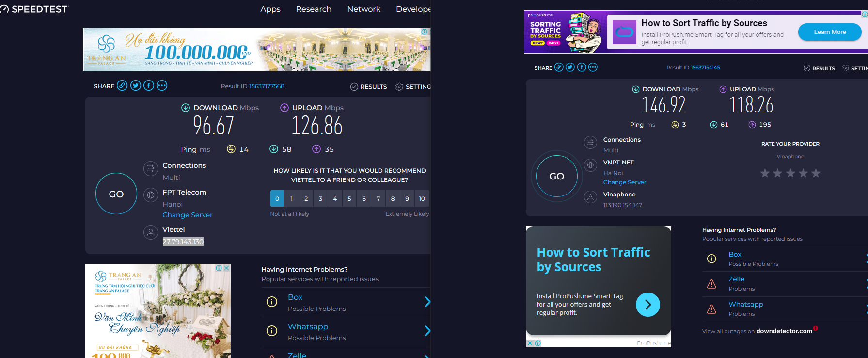Share right VNPT-NET result on Facebook

coord(582,67)
